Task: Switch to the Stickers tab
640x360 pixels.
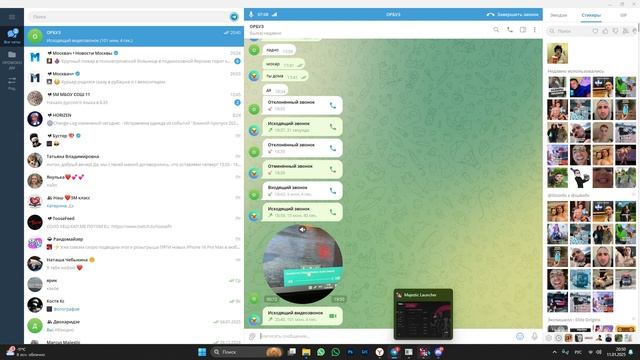Action: click(x=591, y=15)
